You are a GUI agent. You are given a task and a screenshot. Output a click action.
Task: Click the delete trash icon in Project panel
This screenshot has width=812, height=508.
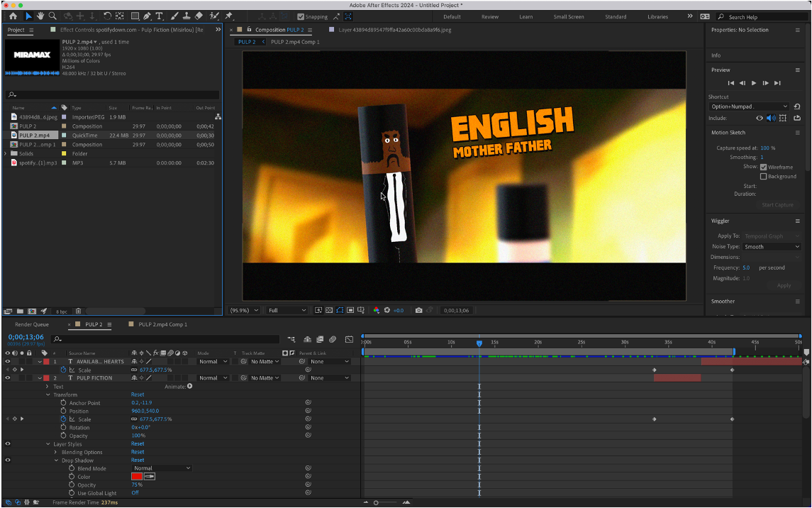tap(78, 311)
